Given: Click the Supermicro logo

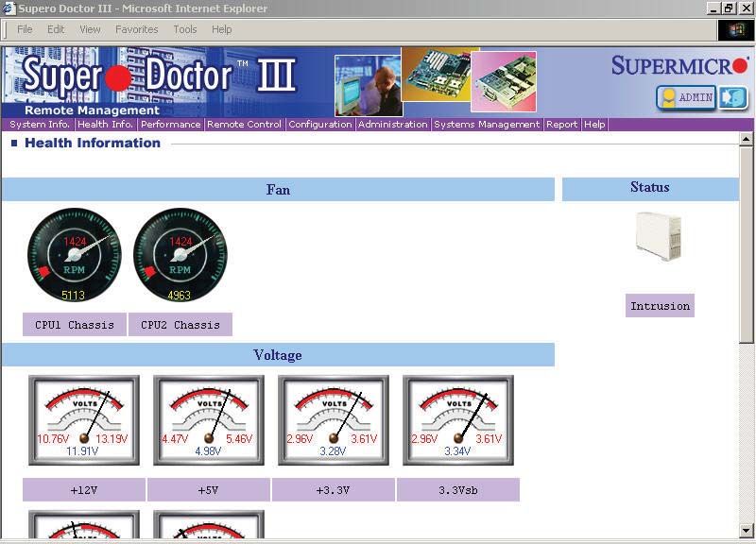Looking at the screenshot, I should point(679,65).
